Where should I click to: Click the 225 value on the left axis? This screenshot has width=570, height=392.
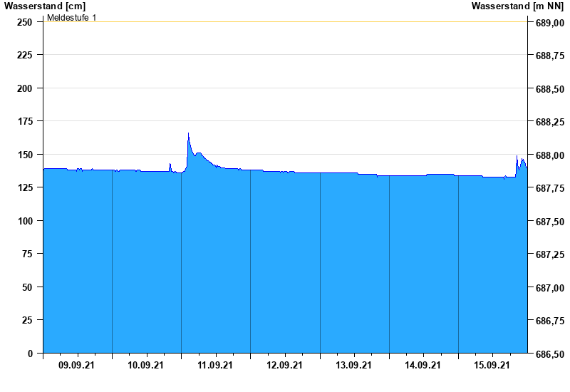click(24, 55)
